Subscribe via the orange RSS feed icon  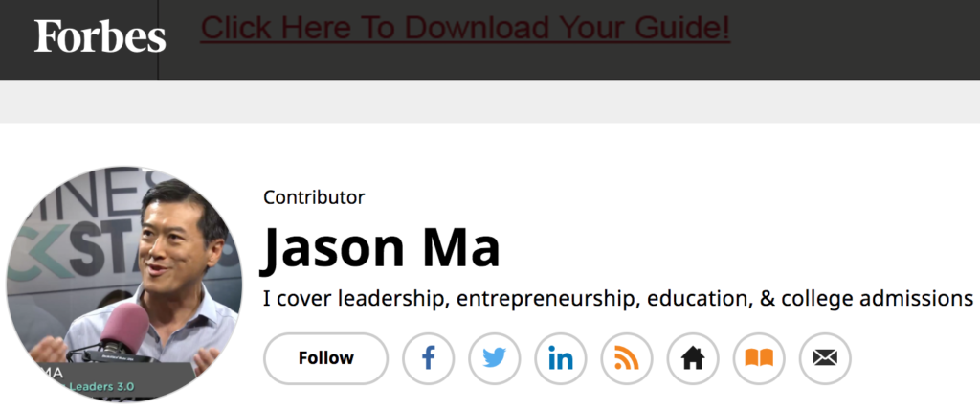click(x=627, y=358)
